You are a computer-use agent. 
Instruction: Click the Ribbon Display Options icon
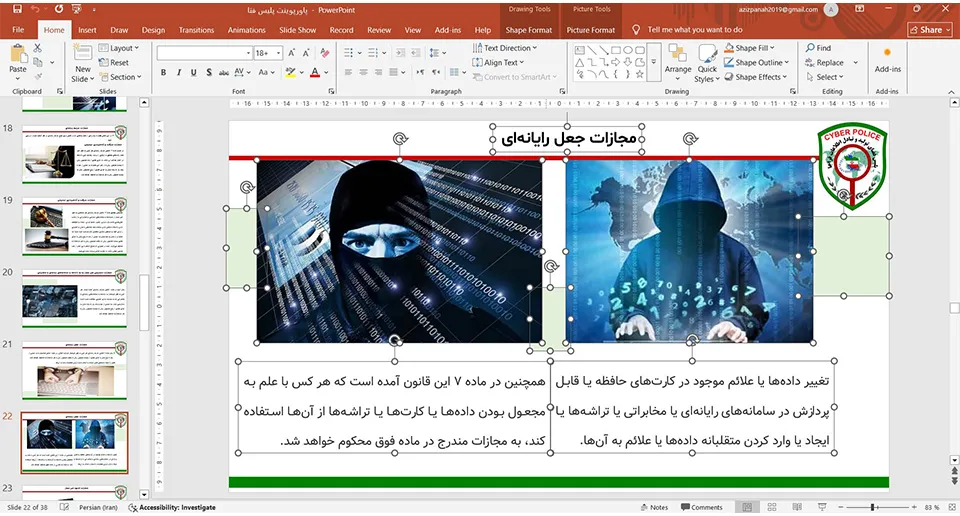click(860, 9)
